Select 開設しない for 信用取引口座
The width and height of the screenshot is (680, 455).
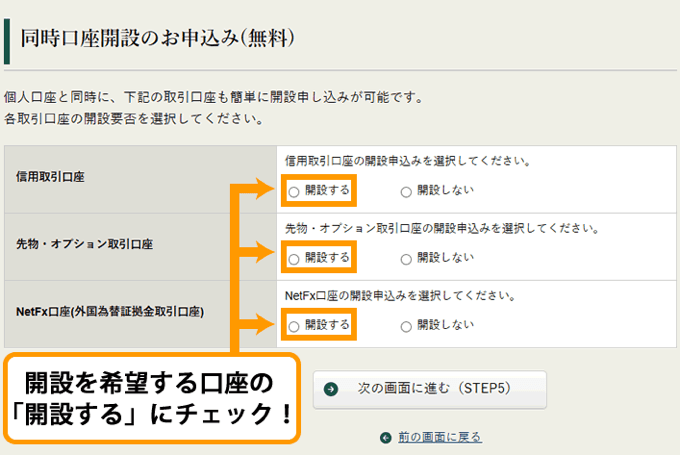[406, 190]
